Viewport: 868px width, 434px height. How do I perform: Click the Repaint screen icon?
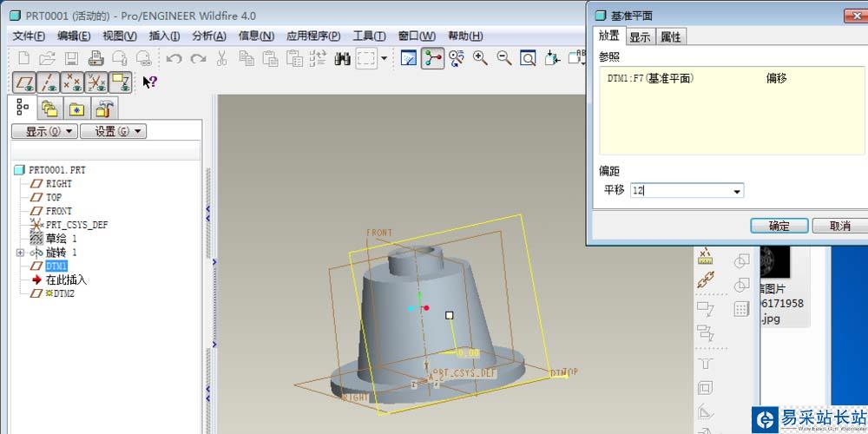pos(409,58)
